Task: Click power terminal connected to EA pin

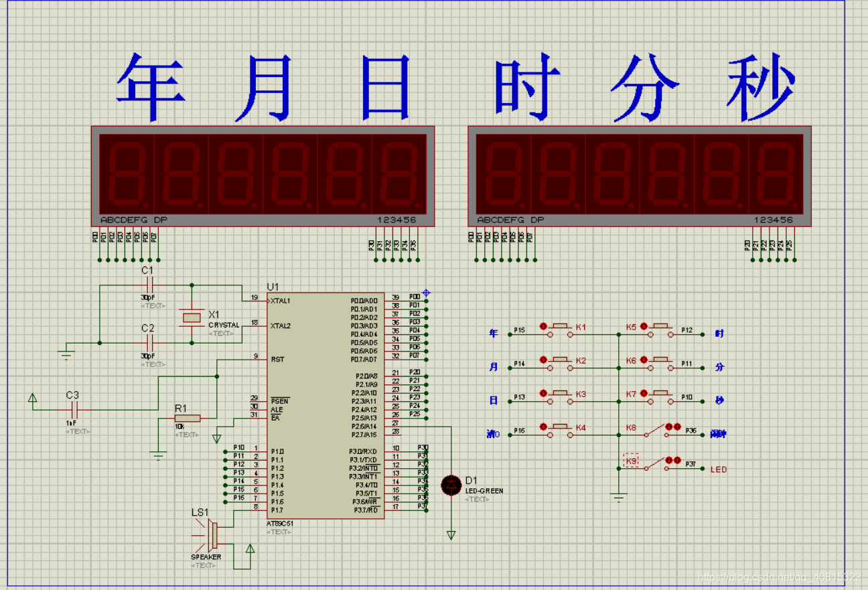Action: 216,439
